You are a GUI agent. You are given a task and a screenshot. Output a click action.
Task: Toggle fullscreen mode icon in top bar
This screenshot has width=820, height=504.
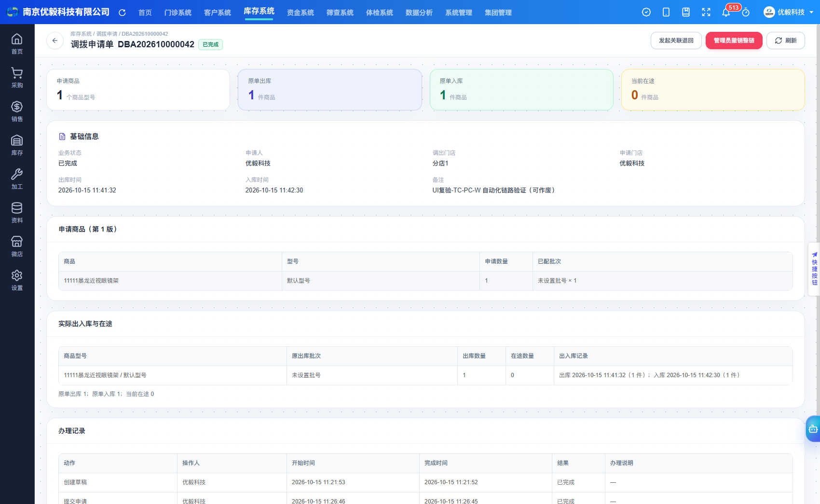click(x=706, y=12)
